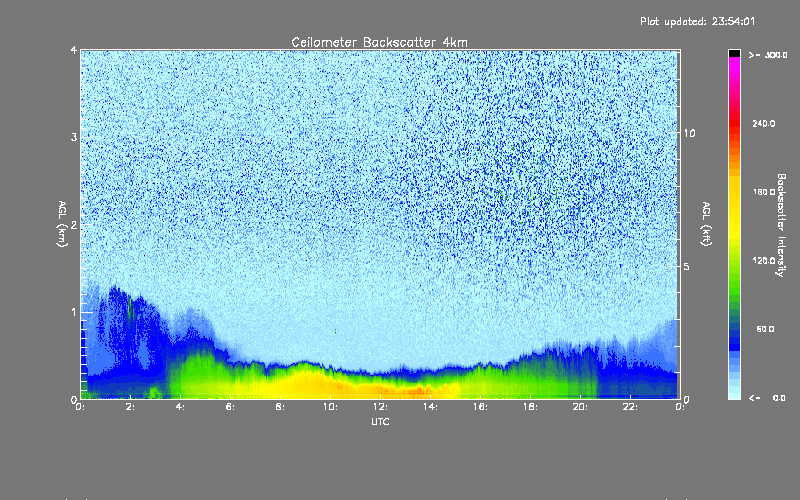Click the '60.0' colorbar tick value
This screenshot has width=800, height=500.
point(765,329)
